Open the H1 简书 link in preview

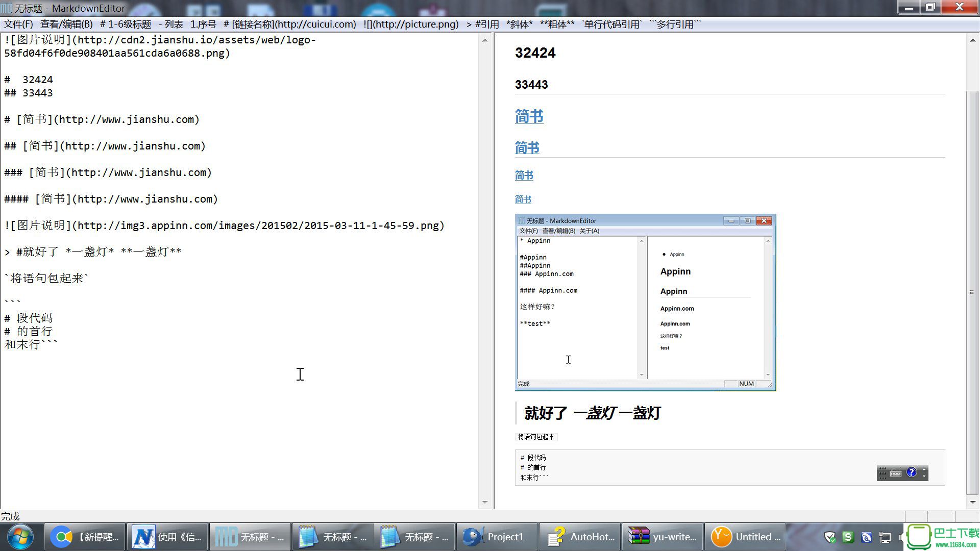click(529, 116)
